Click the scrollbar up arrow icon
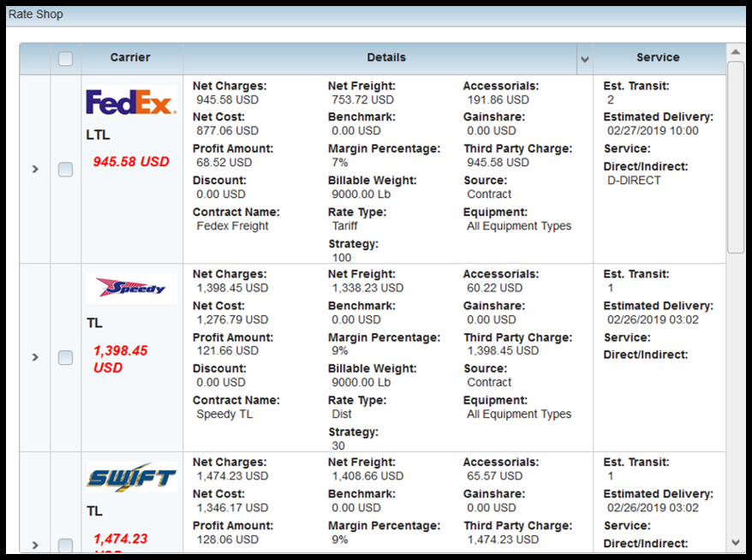Image resolution: width=752 pixels, height=560 pixels. (736, 51)
